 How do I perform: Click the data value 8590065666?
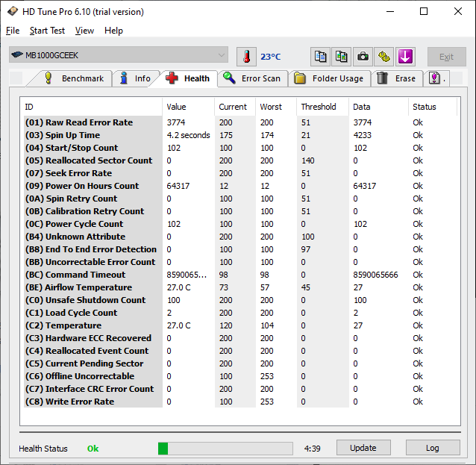click(375, 275)
